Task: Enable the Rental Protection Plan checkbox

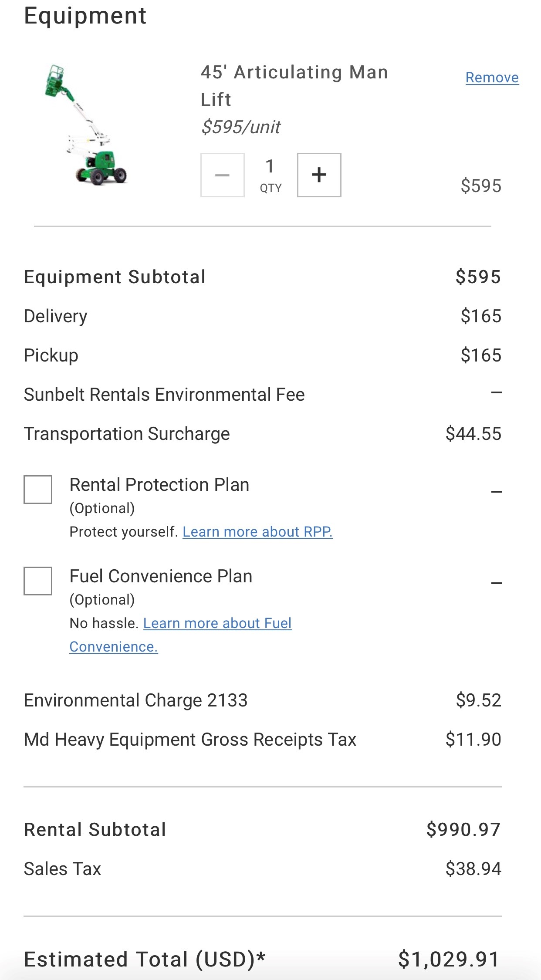Action: coord(38,490)
